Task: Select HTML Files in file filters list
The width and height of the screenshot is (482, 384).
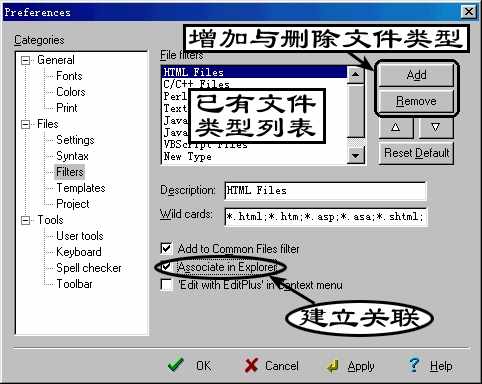Action: 254,72
